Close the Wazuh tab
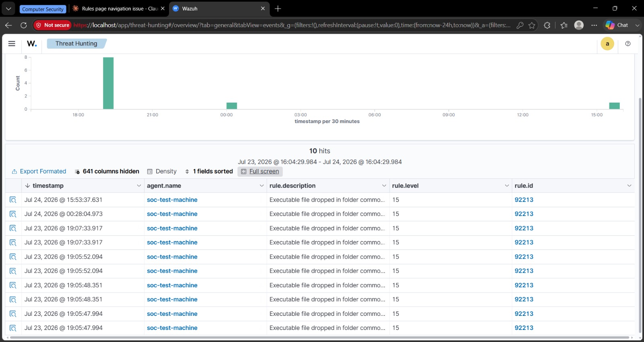 pyautogui.click(x=263, y=8)
